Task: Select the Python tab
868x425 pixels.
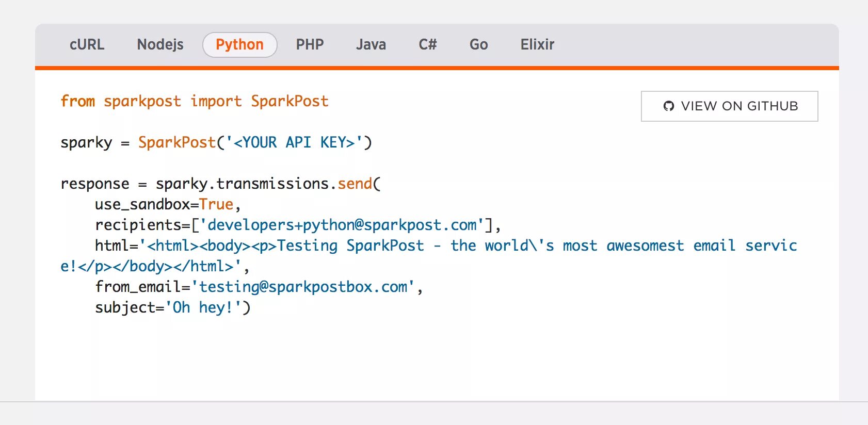Action: click(239, 45)
